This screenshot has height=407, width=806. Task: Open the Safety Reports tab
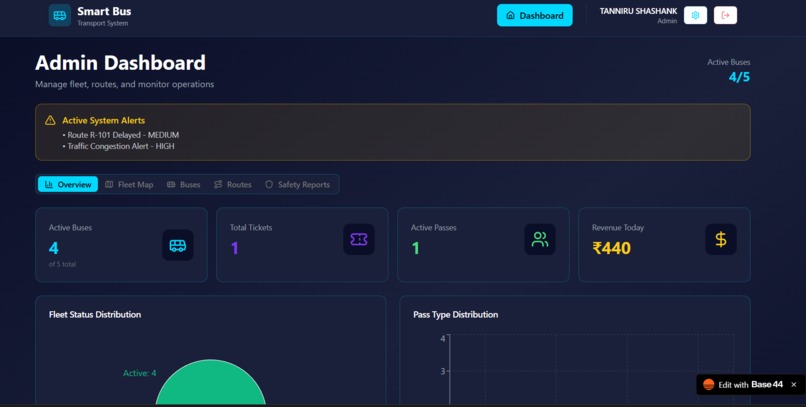pyautogui.click(x=298, y=184)
